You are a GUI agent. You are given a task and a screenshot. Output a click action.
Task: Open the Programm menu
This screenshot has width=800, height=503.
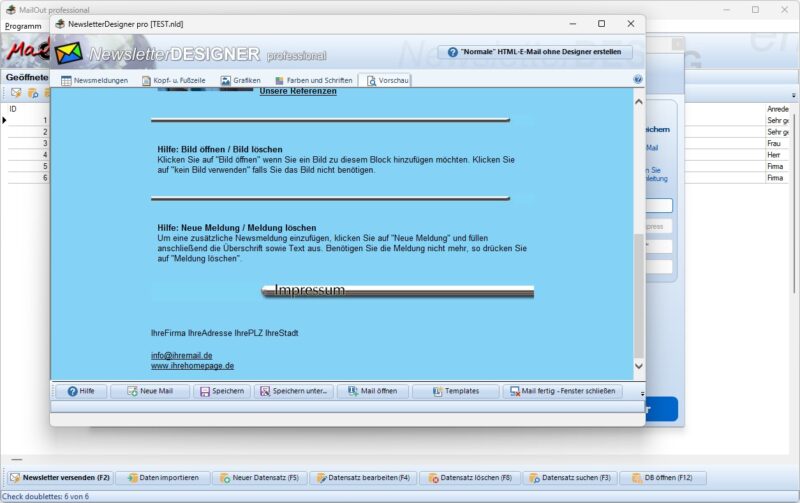(x=23, y=25)
